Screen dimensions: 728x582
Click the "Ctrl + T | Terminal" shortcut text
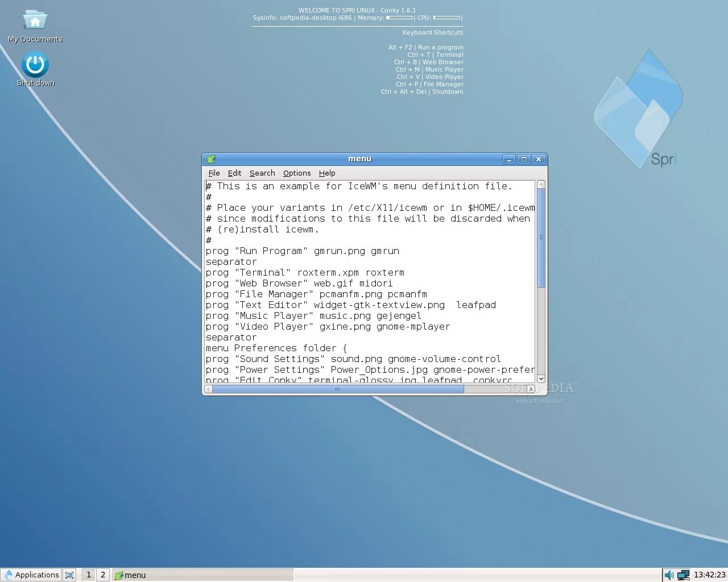(436, 55)
